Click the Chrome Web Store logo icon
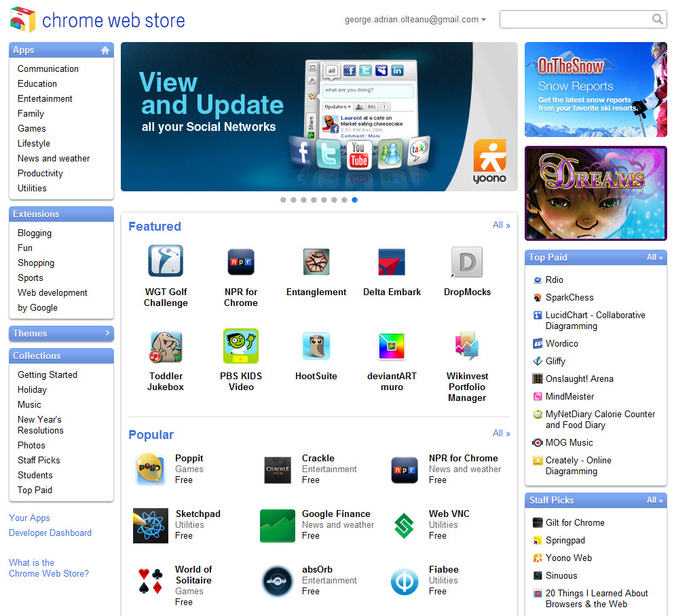Image resolution: width=674 pixels, height=616 pixels. pos(22,20)
